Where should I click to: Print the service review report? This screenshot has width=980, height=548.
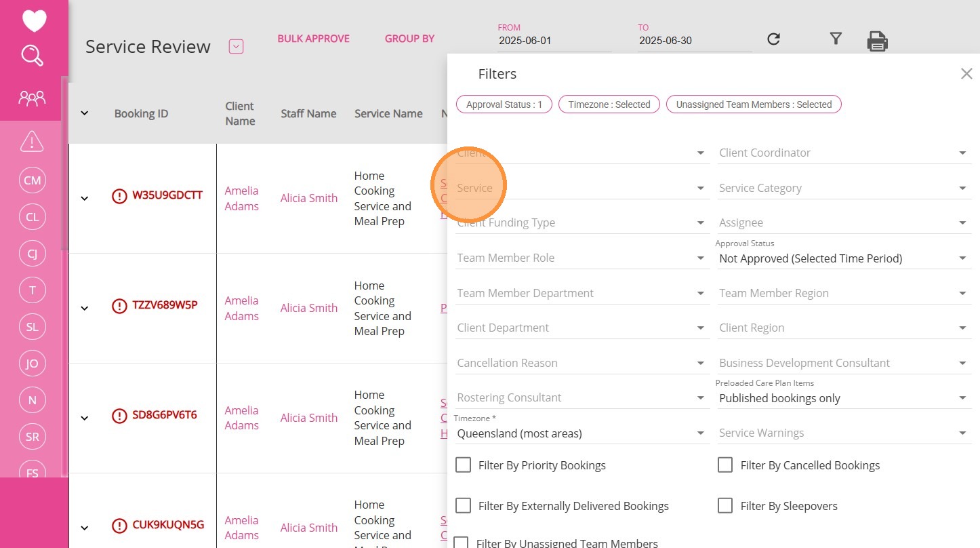pyautogui.click(x=877, y=41)
